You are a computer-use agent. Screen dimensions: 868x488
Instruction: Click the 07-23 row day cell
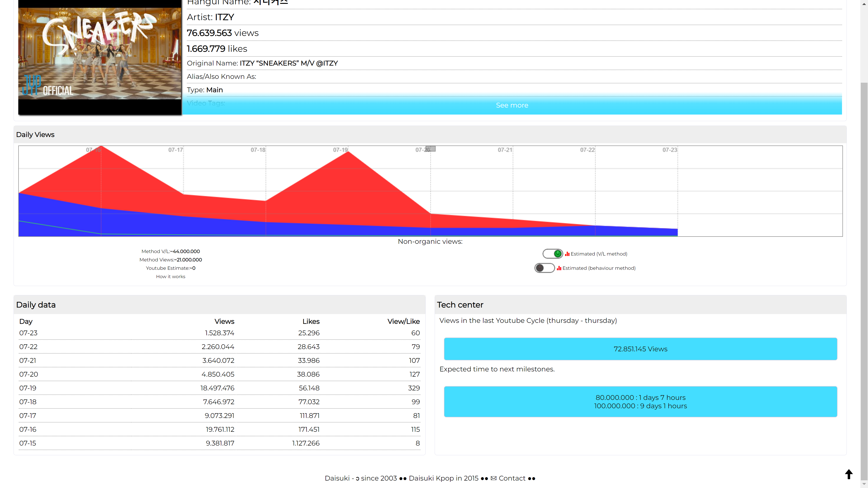pyautogui.click(x=28, y=333)
